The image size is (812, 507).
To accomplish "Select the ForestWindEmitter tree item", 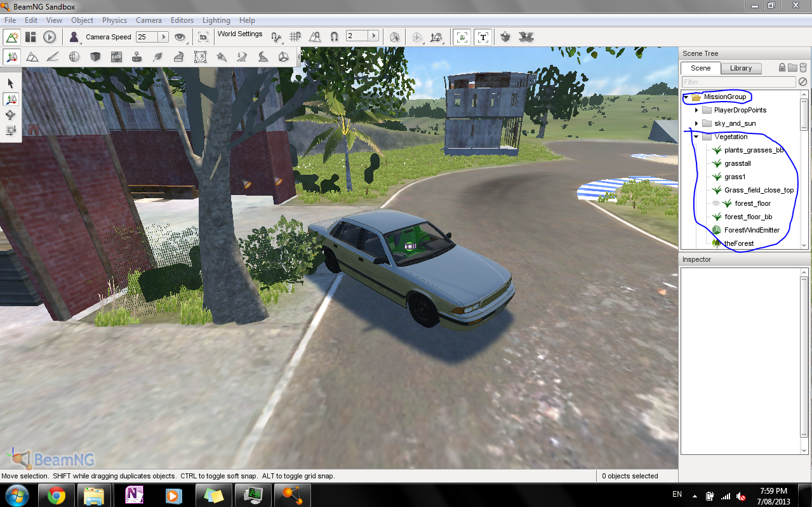I will 752,230.
